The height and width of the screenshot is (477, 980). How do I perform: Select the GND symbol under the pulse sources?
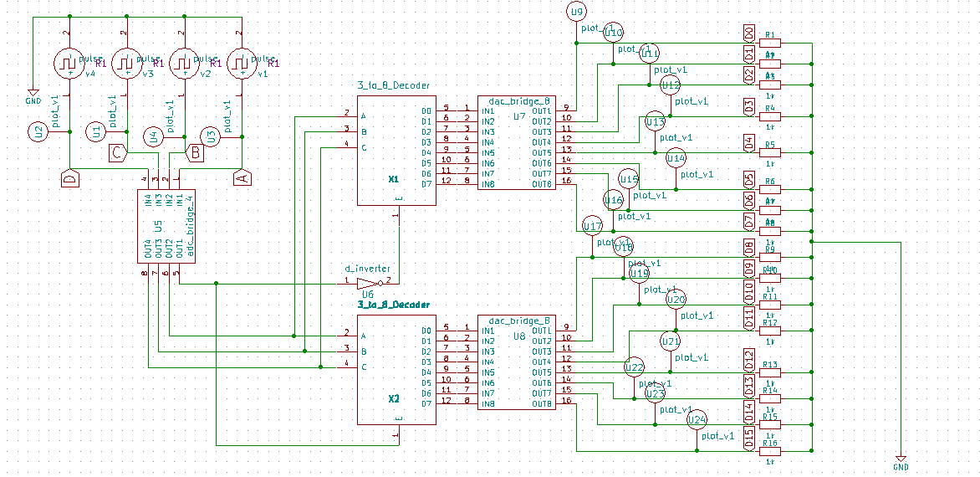[x=33, y=94]
